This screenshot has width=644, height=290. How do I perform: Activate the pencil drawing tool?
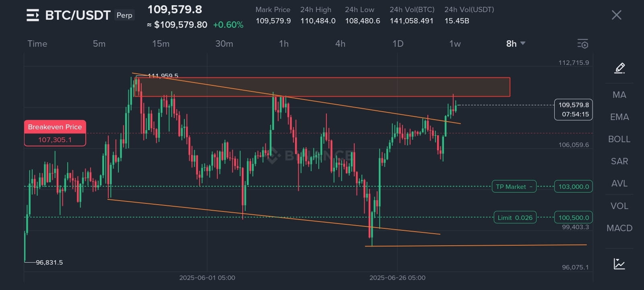[x=619, y=68]
